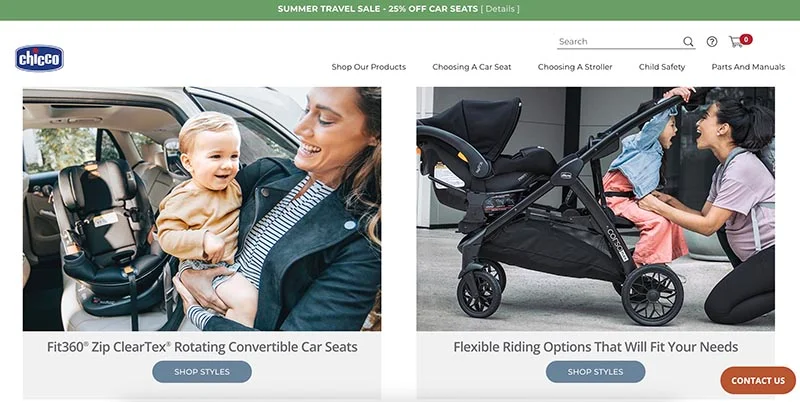Viewport: 800px width, 402px height.
Task: Click the Chicco logo
Action: pyautogui.click(x=39, y=58)
